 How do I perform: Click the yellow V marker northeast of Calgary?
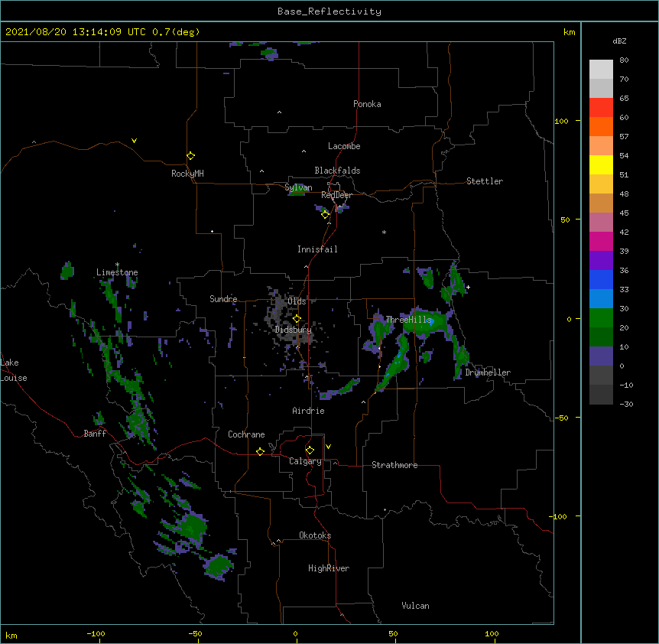(x=328, y=447)
